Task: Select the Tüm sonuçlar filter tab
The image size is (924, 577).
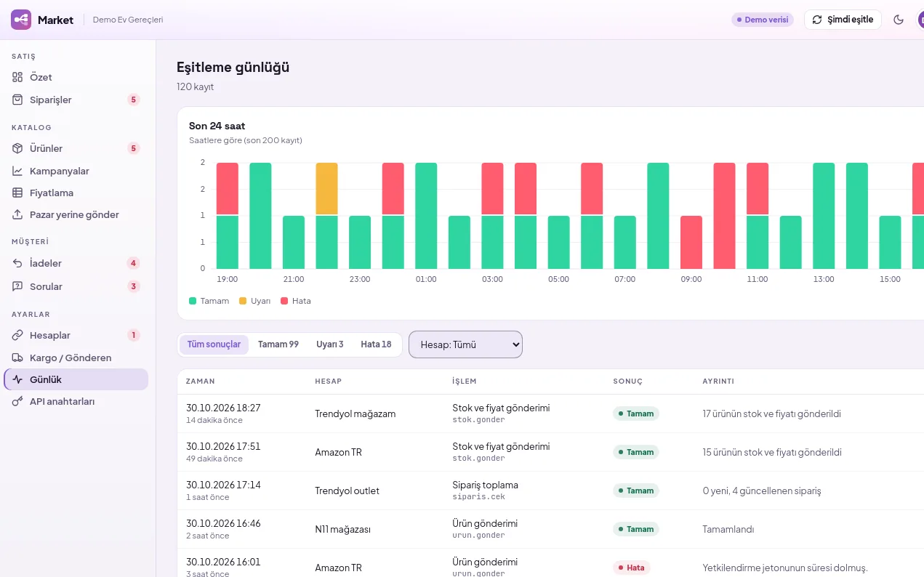Action: tap(214, 344)
